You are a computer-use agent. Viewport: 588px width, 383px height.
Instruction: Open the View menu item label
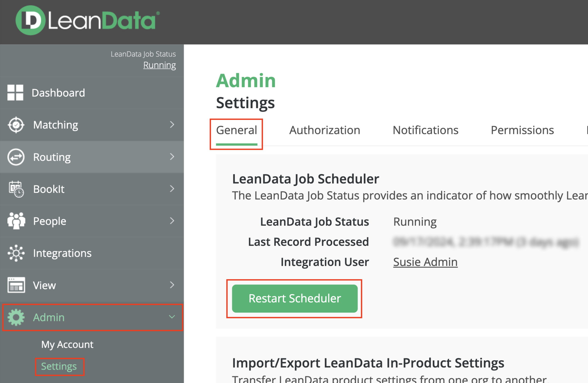[x=44, y=285]
